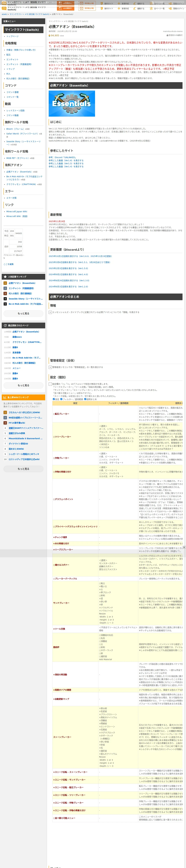Viewport: 186px width, 868px height.
Task: Show 参考にした動画（Ver1.6）
Action: (66, 160)
